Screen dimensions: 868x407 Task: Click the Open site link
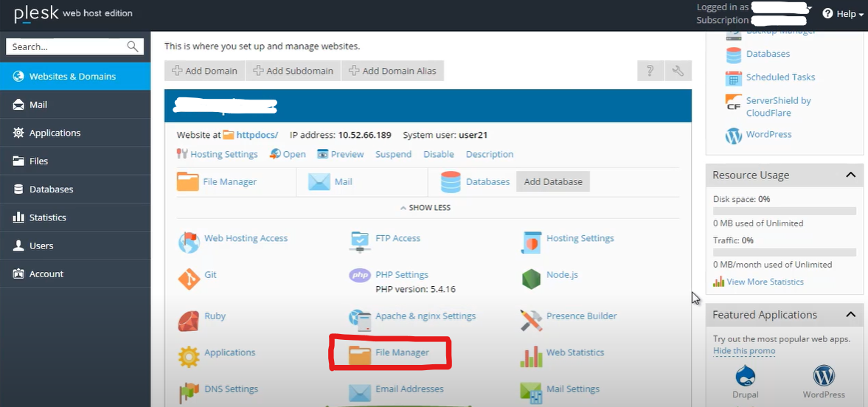point(294,154)
